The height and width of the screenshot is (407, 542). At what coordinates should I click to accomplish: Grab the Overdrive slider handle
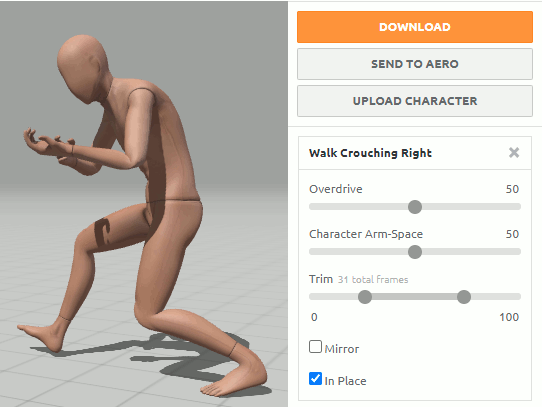click(415, 207)
